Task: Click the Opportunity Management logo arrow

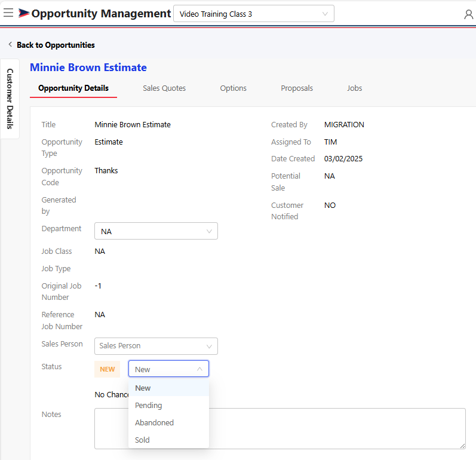Action: coord(24,13)
